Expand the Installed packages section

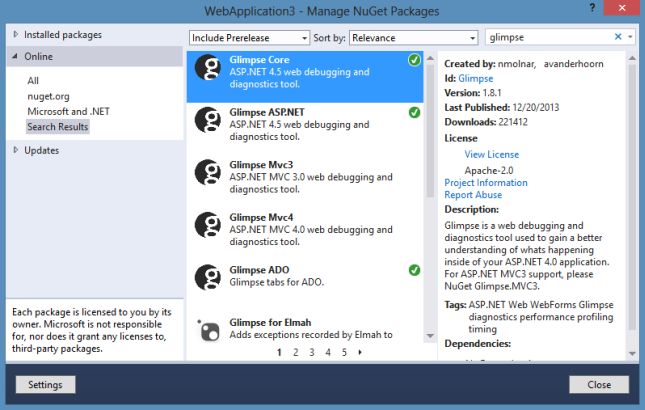point(16,35)
